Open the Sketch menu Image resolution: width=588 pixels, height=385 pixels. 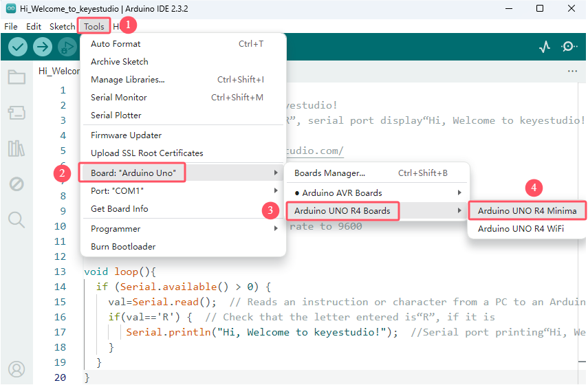coord(63,27)
